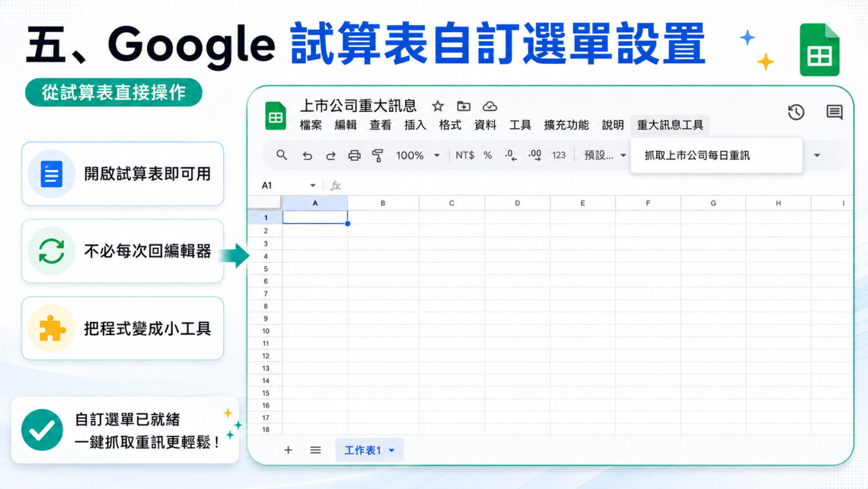Select 抓取上市公司每日重訊 menu entry

click(x=716, y=155)
